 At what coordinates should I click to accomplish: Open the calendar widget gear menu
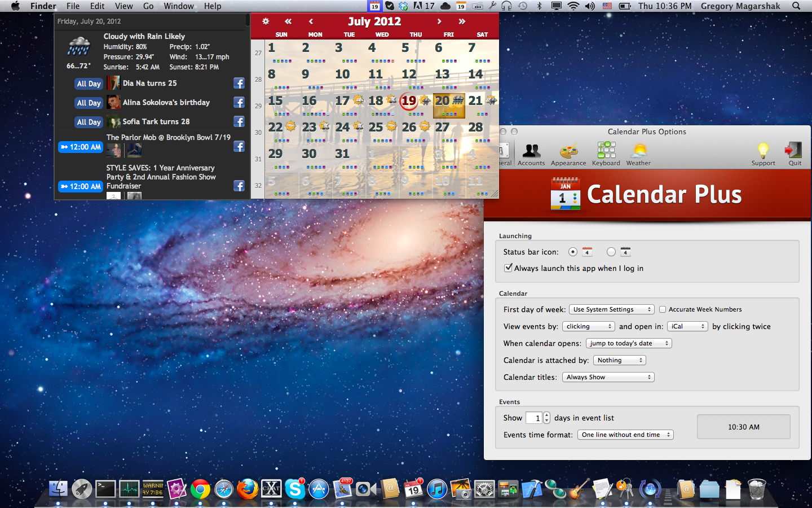266,21
